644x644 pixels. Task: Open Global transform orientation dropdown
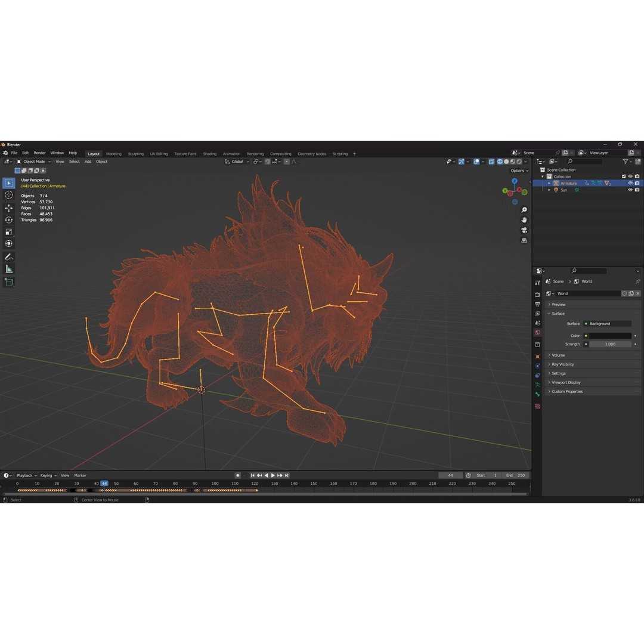point(237,162)
